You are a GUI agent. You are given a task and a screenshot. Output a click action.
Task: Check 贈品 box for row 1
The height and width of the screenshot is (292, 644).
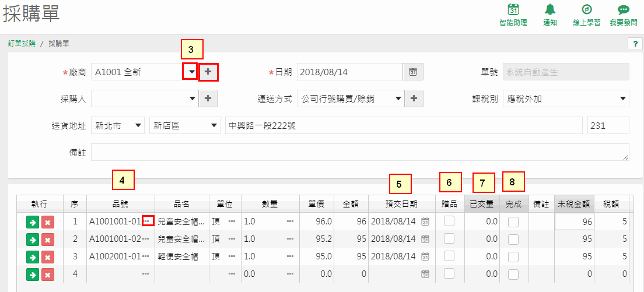coord(449,221)
